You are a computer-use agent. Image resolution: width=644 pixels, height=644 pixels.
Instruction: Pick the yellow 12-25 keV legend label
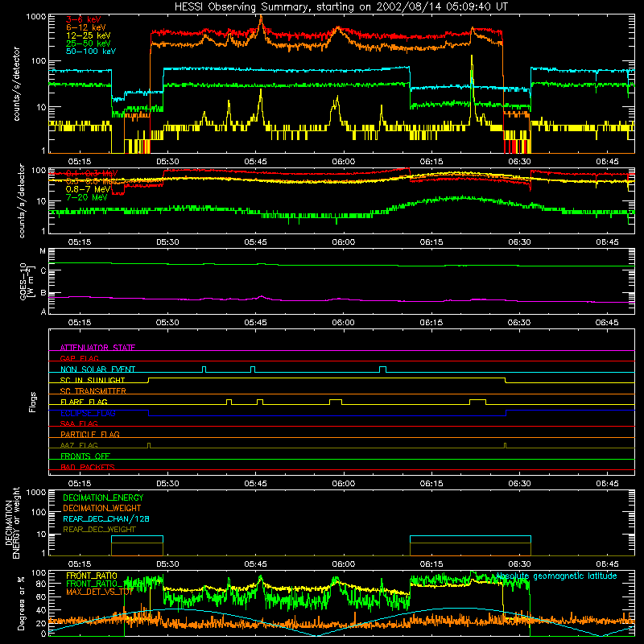click(x=89, y=35)
